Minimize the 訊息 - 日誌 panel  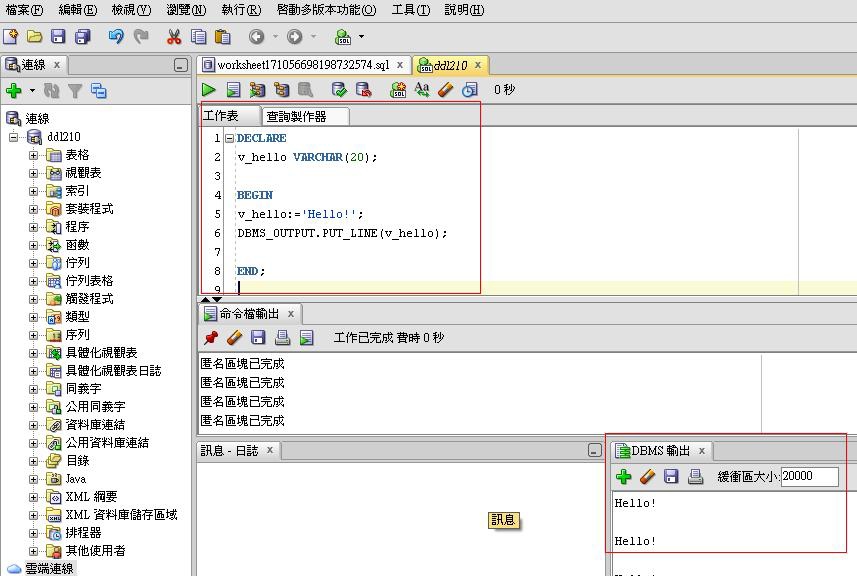tap(595, 450)
